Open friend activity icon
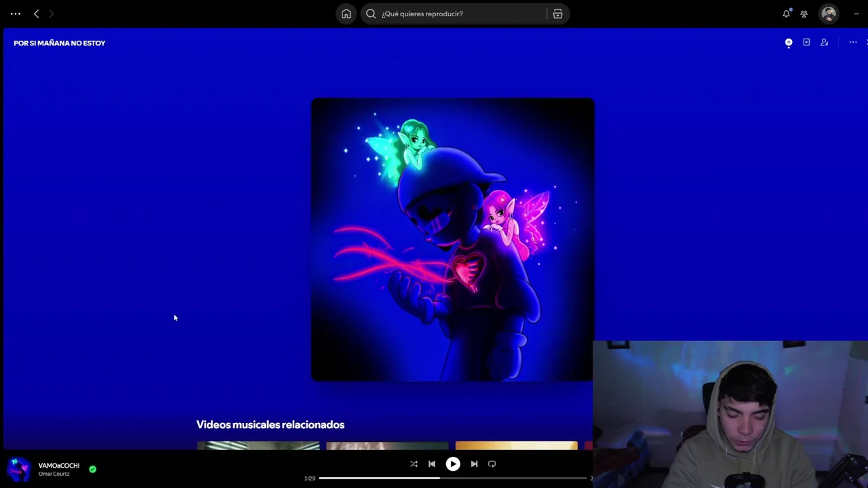The width and height of the screenshot is (868, 488). click(804, 14)
